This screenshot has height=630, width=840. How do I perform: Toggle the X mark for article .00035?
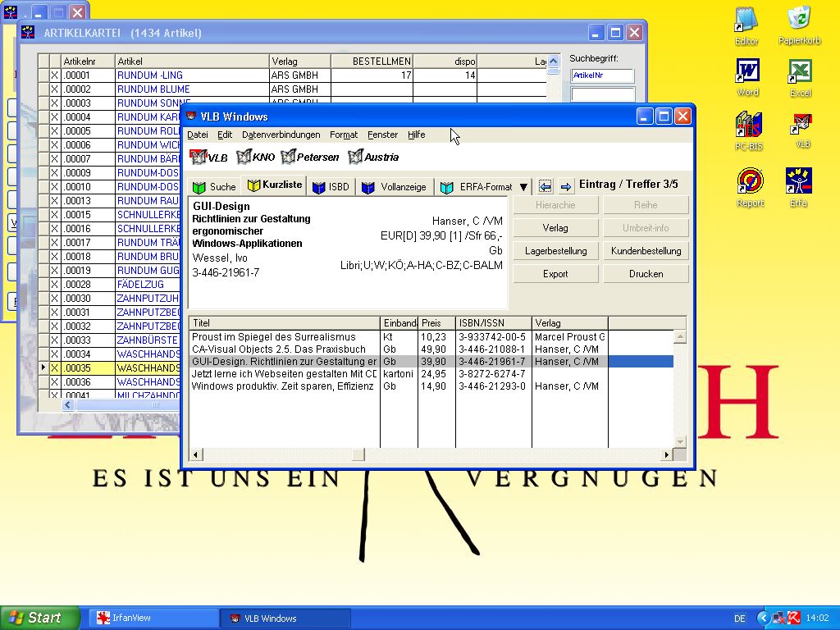[54, 368]
